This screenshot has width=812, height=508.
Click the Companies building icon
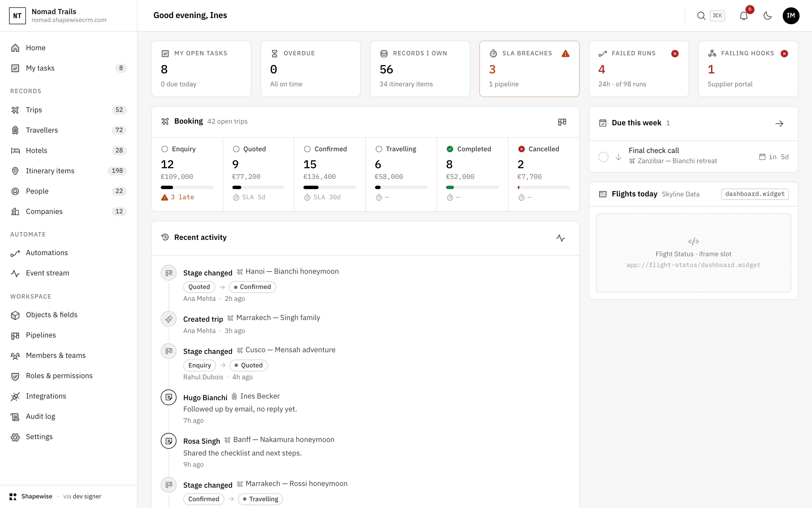pyautogui.click(x=15, y=211)
